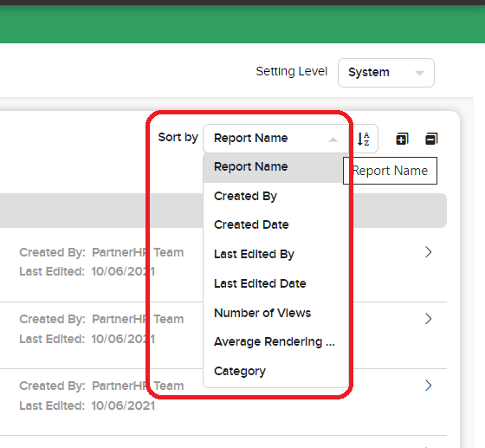
Task: Click the gray section header bar
Action: (223, 211)
